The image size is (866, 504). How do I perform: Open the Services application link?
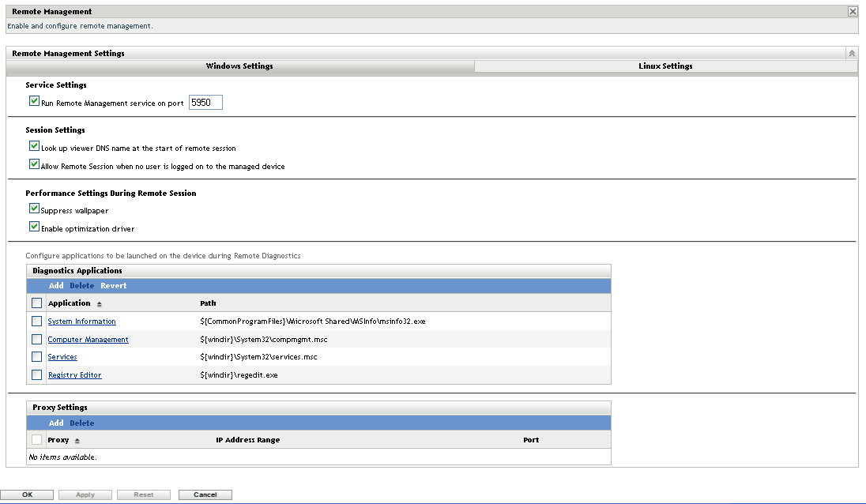tap(62, 356)
